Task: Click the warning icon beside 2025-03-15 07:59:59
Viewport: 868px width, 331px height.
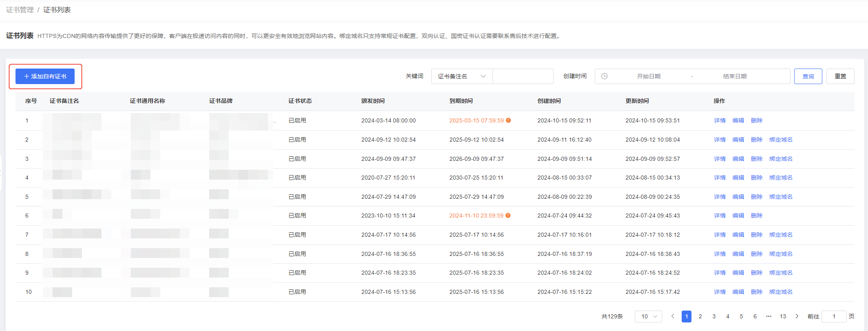Action: (508, 120)
